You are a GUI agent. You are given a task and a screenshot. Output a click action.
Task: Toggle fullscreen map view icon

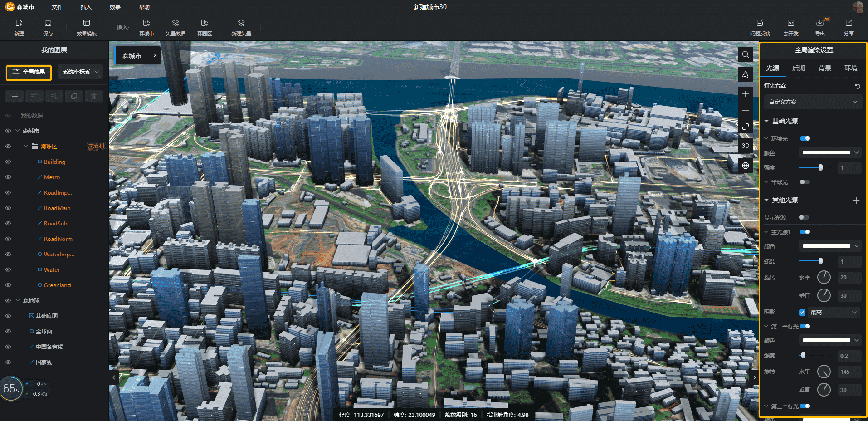pyautogui.click(x=745, y=127)
